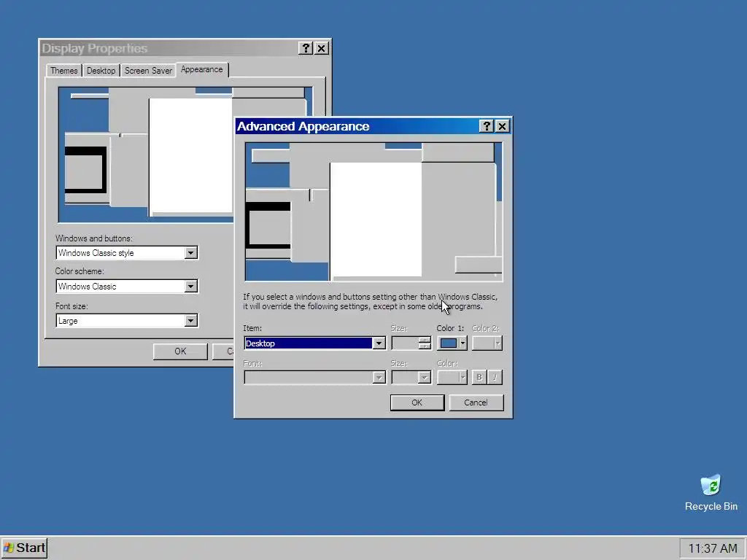This screenshot has width=747, height=560.
Task: Expand the Color scheme dropdown
Action: pyautogui.click(x=190, y=286)
